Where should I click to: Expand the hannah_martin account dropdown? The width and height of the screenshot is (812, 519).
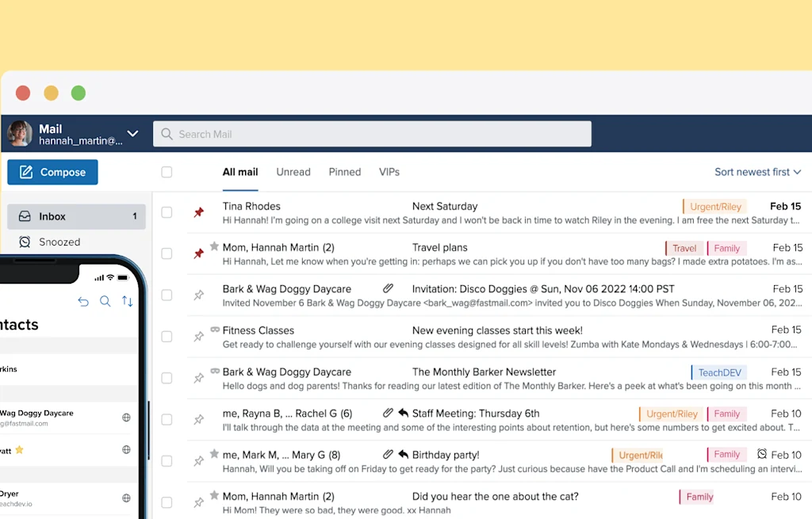pyautogui.click(x=132, y=133)
